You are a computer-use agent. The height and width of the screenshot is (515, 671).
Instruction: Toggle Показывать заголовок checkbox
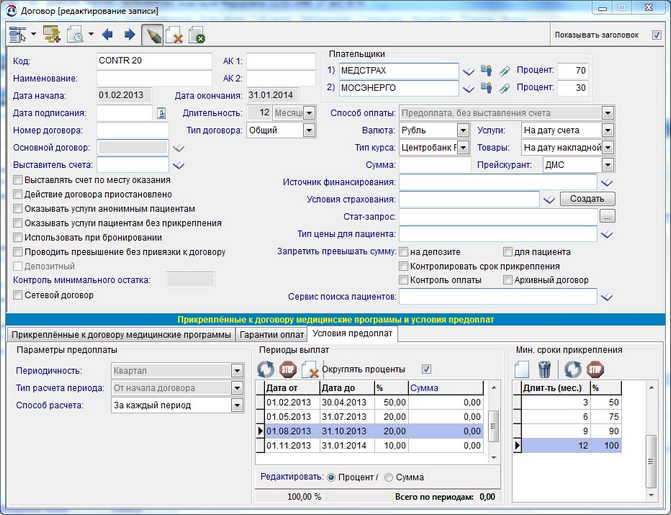click(x=656, y=35)
